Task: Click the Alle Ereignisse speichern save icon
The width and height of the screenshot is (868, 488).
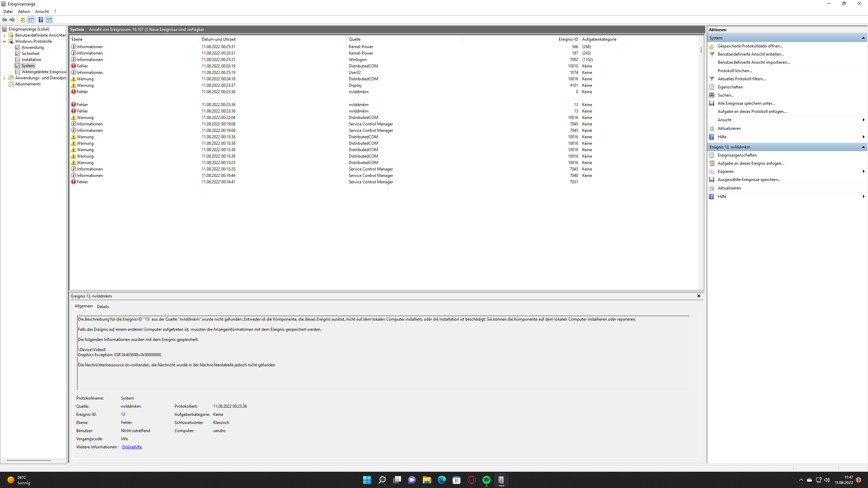Action: (711, 103)
